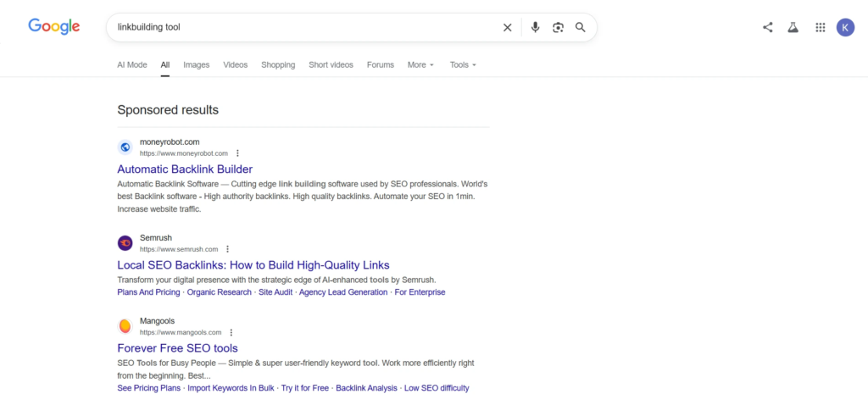Open three-dot options for Mangools ad
This screenshot has height=405, width=868.
[231, 332]
